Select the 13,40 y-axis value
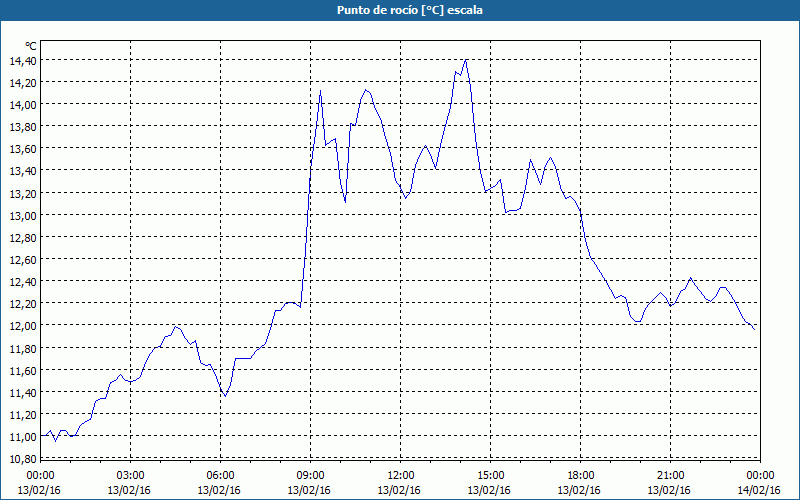 pos(23,171)
